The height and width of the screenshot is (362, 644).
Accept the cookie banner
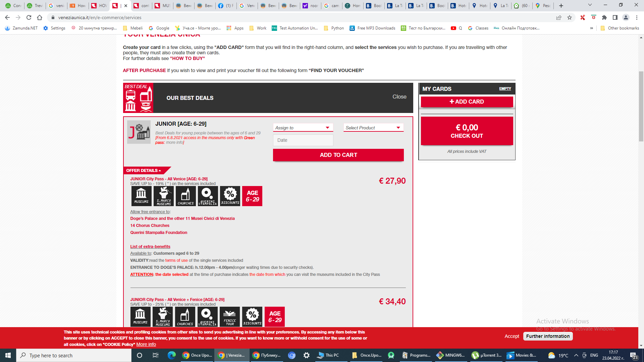coord(512,336)
